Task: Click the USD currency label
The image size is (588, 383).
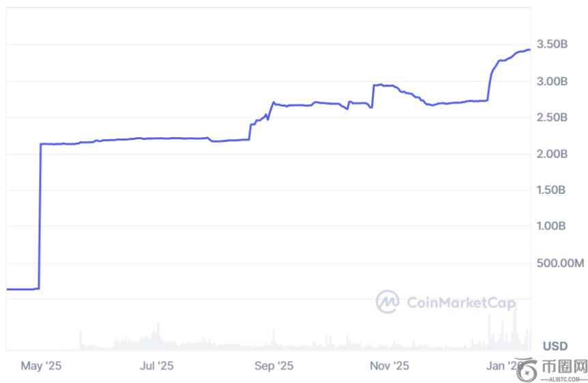Action: (x=555, y=346)
